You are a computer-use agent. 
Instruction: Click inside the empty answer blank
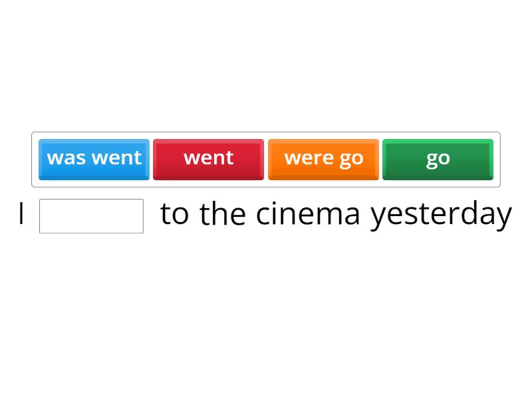(91, 214)
